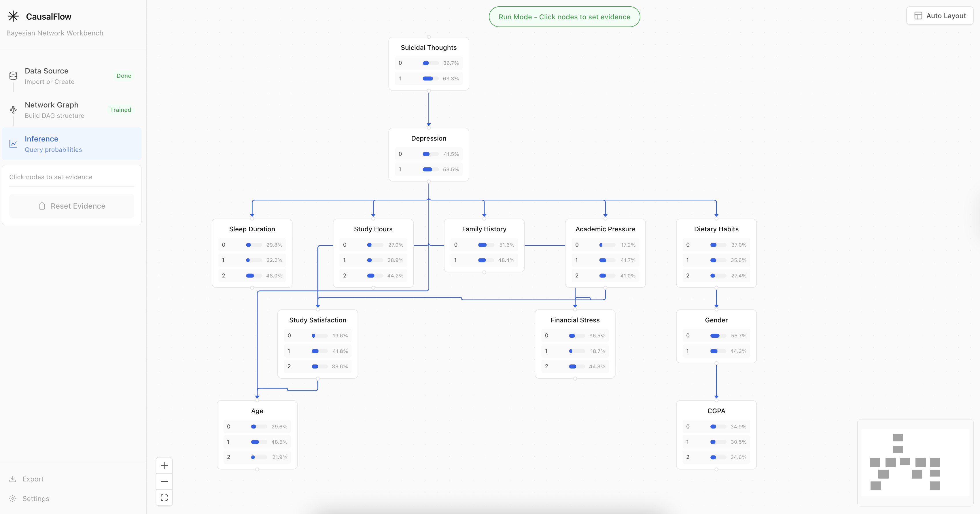Click the CausalFlow asterisk logo

(x=13, y=16)
